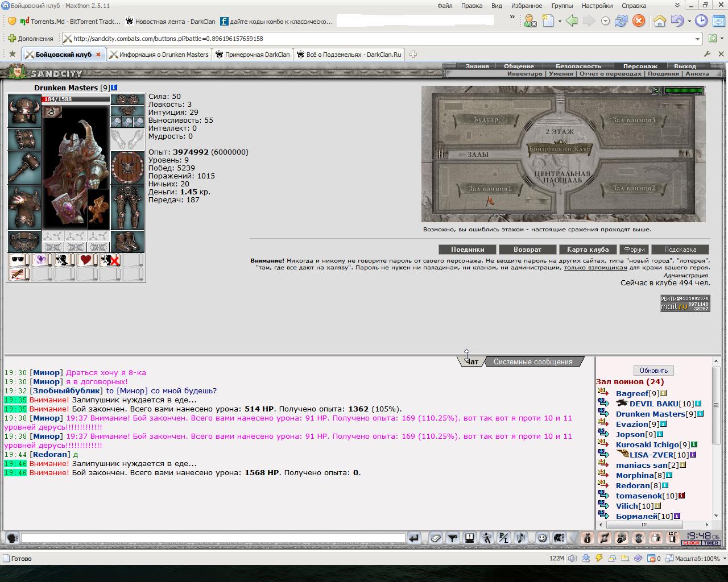The width and height of the screenshot is (728, 582).
Task: Go back with the green arrow
Action: 572,21
